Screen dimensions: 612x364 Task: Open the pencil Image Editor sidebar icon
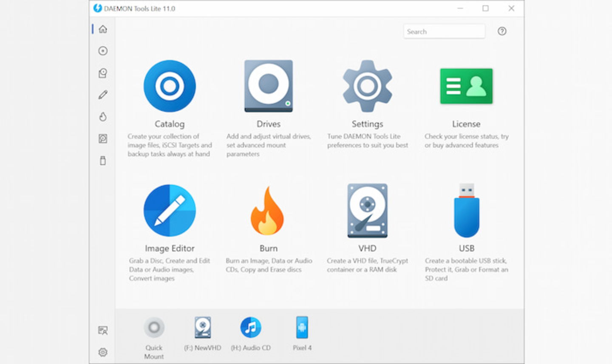[103, 95]
